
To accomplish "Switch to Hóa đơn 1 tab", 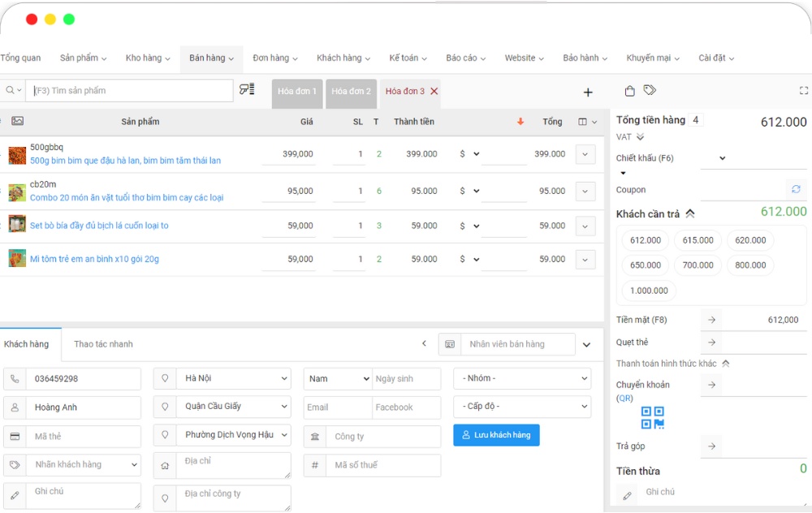I will pos(296,92).
